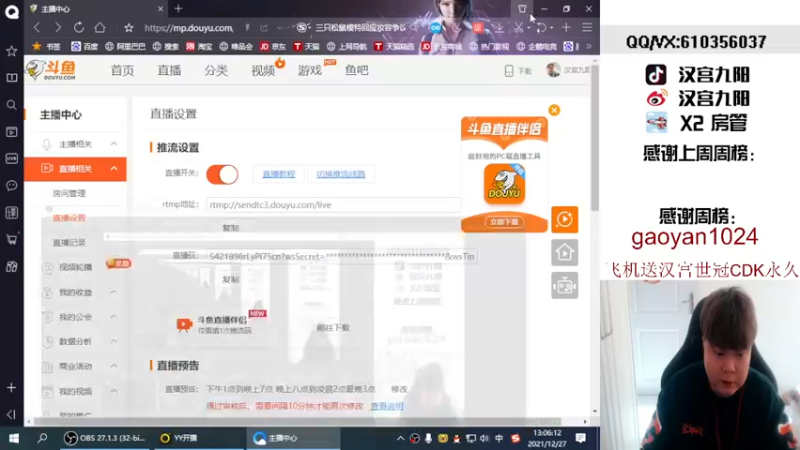Expand the 我的收益 sidebar section
The image size is (800, 450).
coord(114,292)
